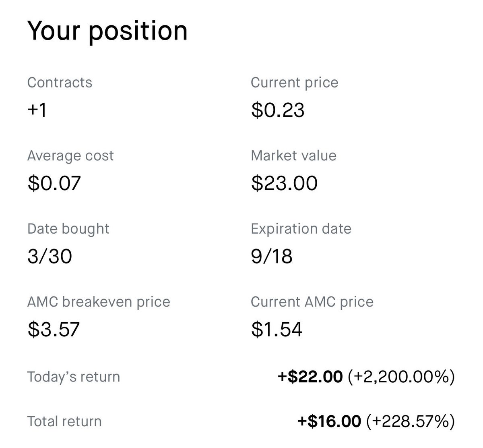483x448 pixels.
Task: Click the $3.57 breakeven price value
Action: [x=54, y=329]
